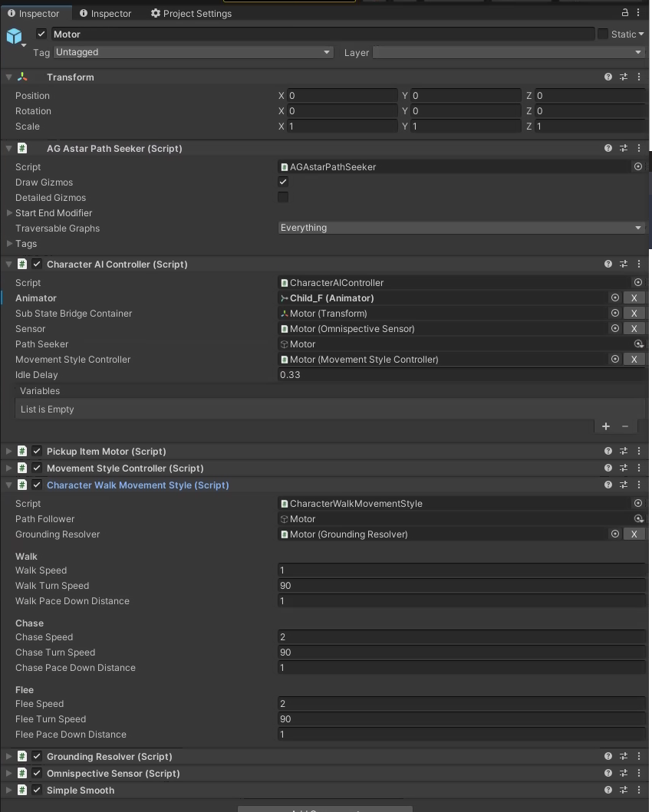This screenshot has width=652, height=812.
Task: Click the plus button under the Variables list
Action: click(x=605, y=426)
